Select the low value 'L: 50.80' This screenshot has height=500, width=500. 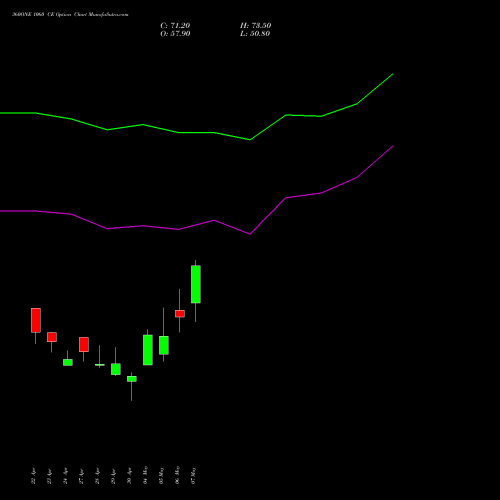click(x=255, y=34)
